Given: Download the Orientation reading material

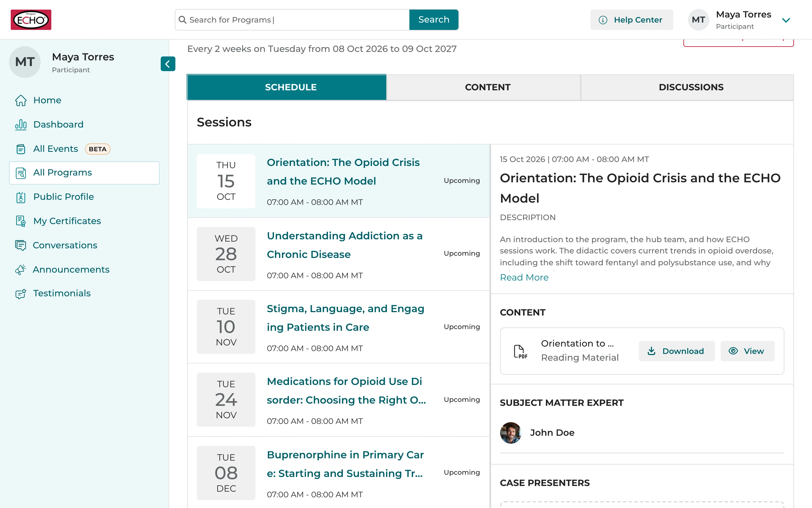Looking at the screenshot, I should click(676, 351).
